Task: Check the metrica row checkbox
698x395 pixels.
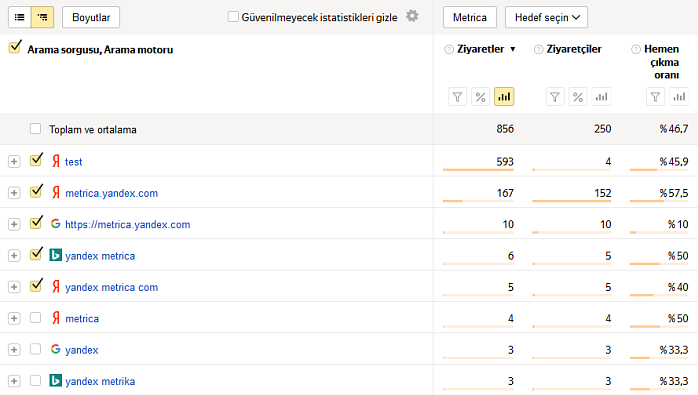Action: tap(36, 318)
